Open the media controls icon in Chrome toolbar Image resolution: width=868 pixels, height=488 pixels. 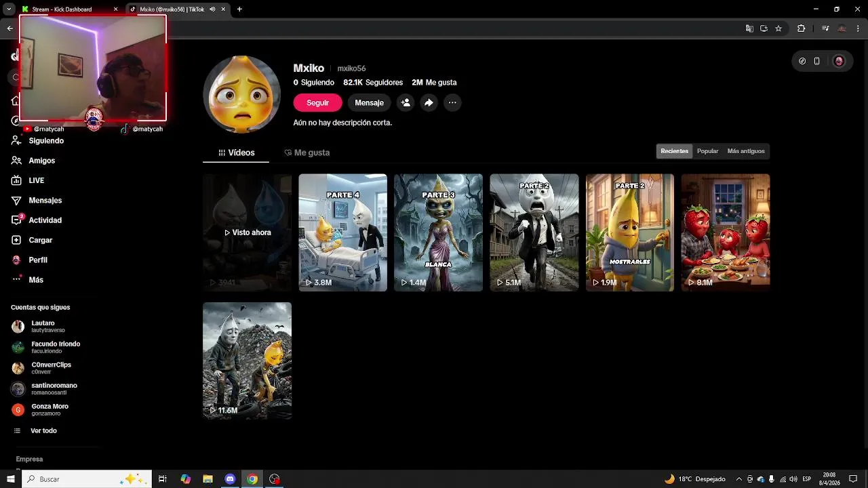825,28
